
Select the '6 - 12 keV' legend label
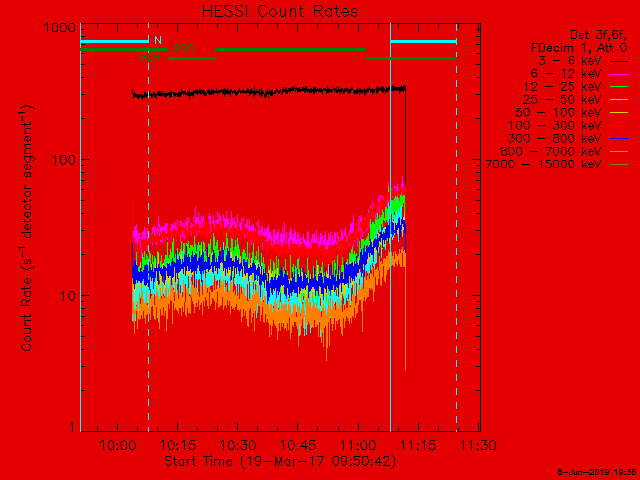566,74
